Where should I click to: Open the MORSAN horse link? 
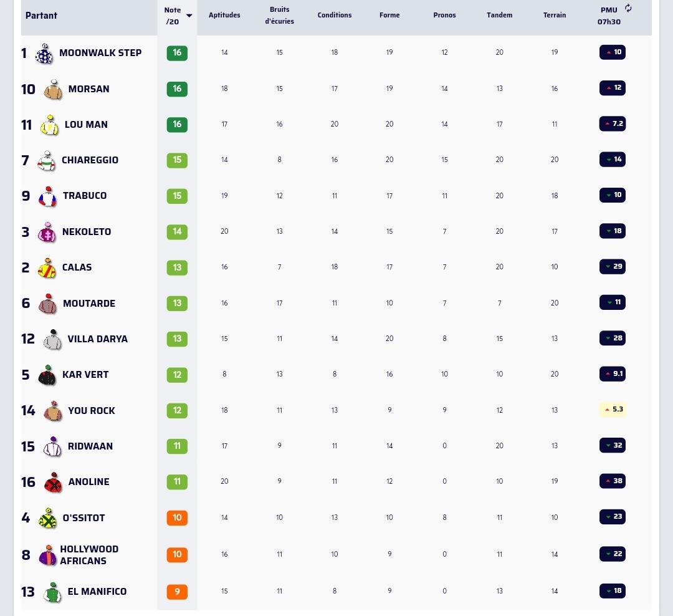89,89
